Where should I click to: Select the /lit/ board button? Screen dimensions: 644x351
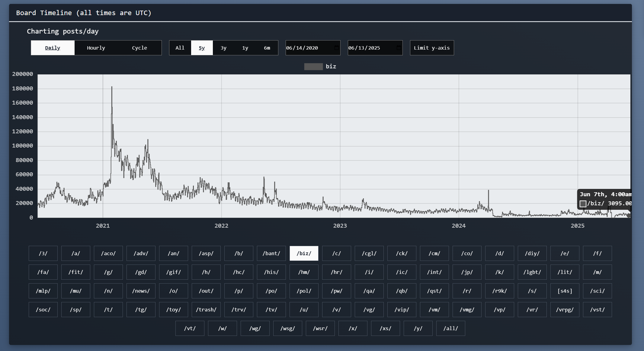click(x=565, y=272)
